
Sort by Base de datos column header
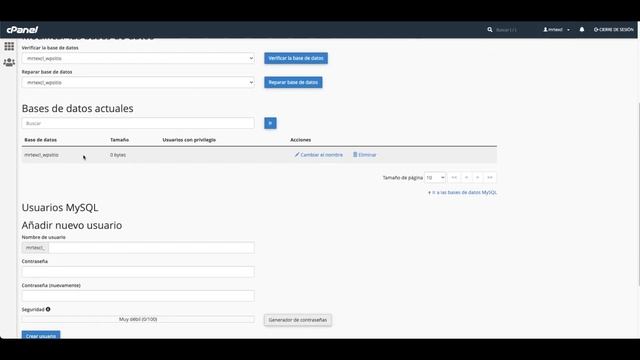pyautogui.click(x=40, y=140)
